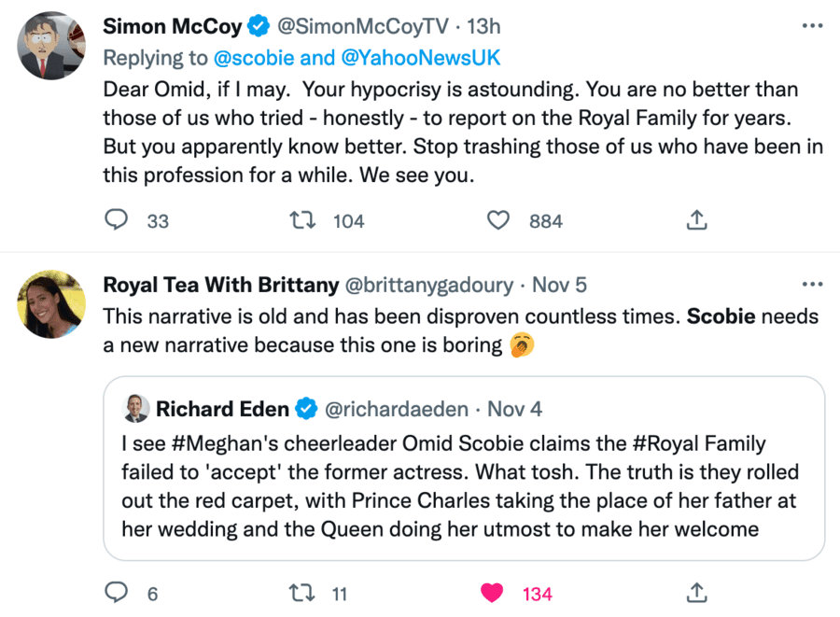Share Royal Tea With Brittany's tweet

point(696,593)
